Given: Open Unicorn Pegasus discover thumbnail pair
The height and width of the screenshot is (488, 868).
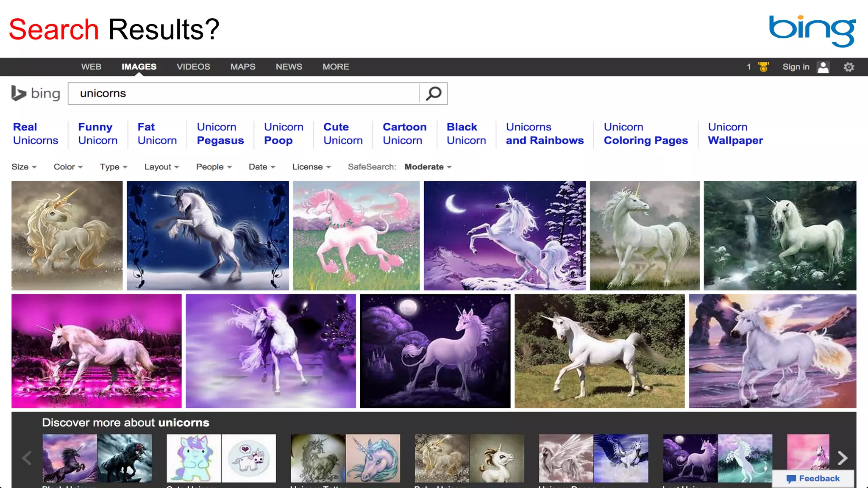Looking at the screenshot, I should (594, 458).
